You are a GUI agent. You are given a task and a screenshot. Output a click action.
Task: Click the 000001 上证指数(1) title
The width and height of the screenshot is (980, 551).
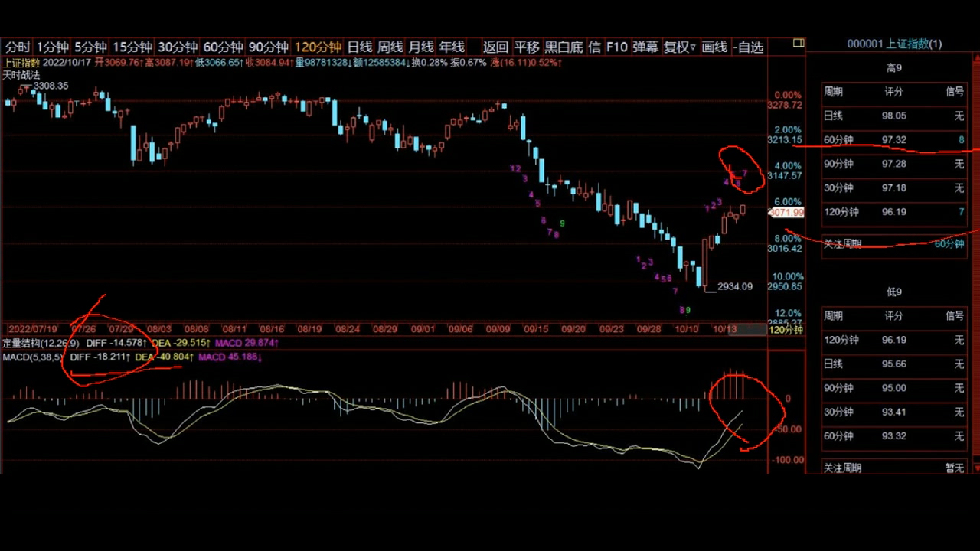pyautogui.click(x=894, y=44)
